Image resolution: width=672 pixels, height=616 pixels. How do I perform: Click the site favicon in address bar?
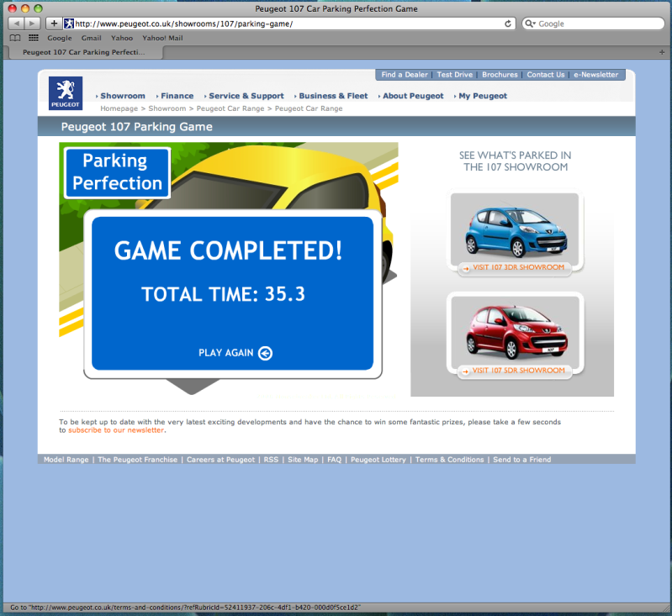[69, 24]
